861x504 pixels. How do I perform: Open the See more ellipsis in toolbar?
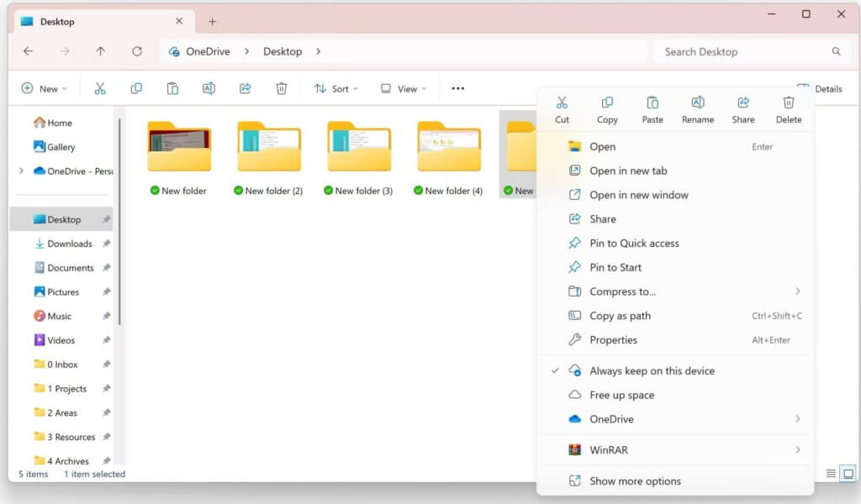[x=457, y=88]
